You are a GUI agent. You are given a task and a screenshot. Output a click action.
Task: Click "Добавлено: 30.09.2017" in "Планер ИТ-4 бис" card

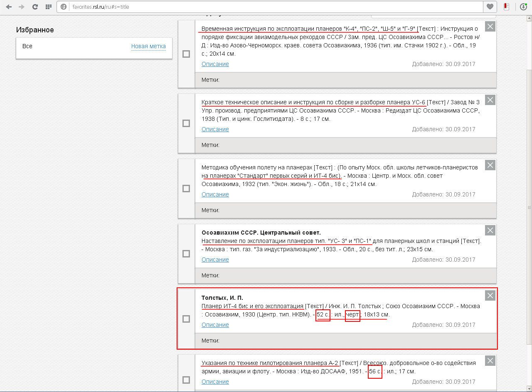tap(444, 325)
